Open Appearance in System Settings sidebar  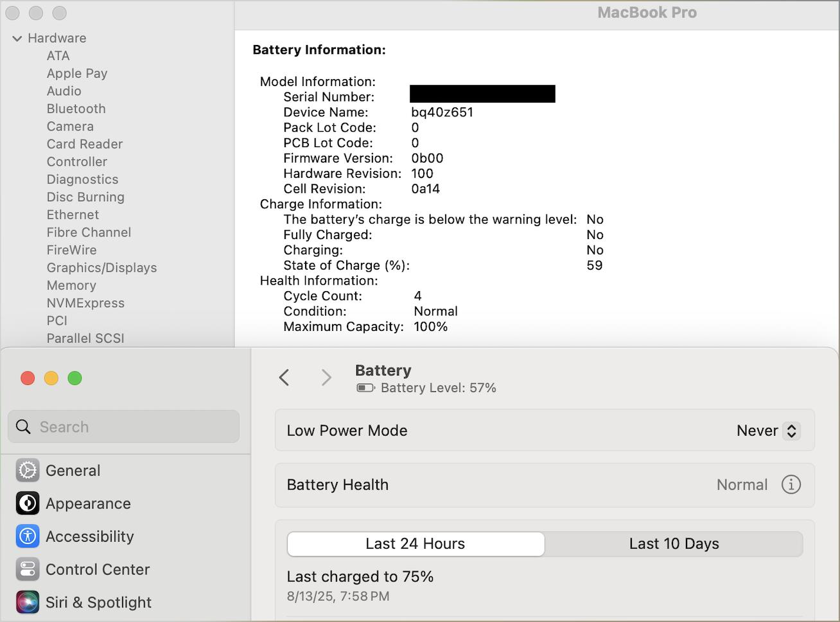[88, 504]
